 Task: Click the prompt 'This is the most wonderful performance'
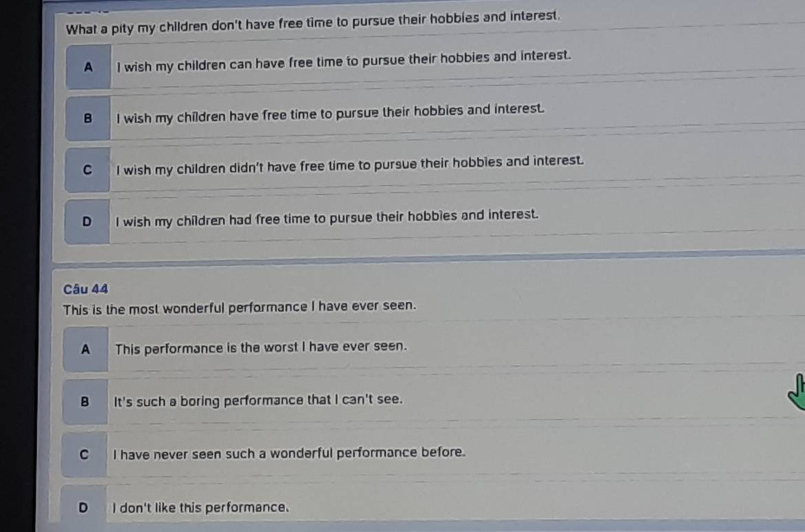239,308
